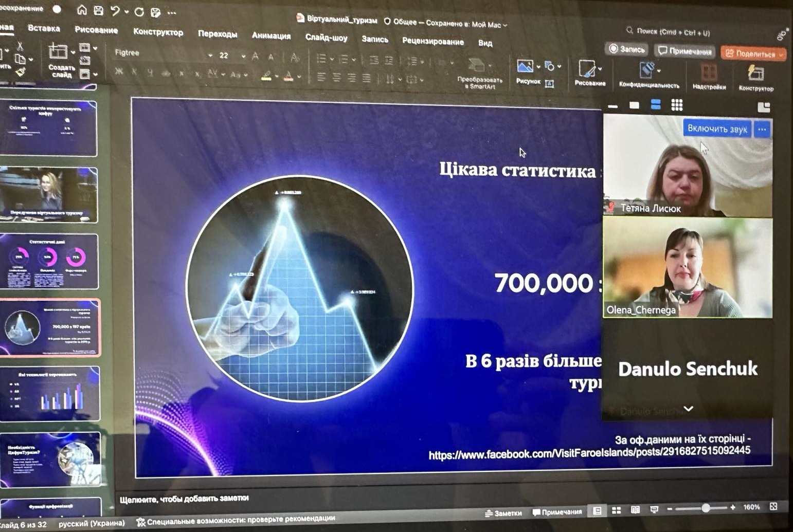793x532 pixels.
Task: Open the Анимация ribbon tab
Action: pyautogui.click(x=271, y=36)
